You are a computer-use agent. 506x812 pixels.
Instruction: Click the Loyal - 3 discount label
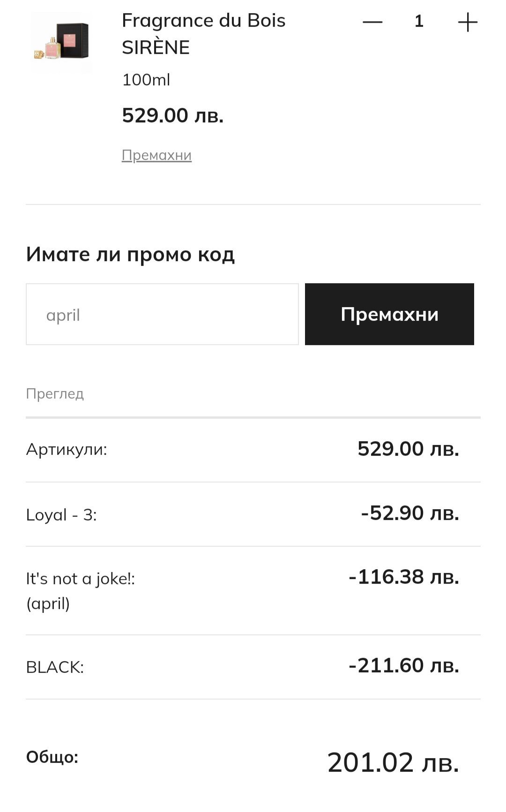61,515
